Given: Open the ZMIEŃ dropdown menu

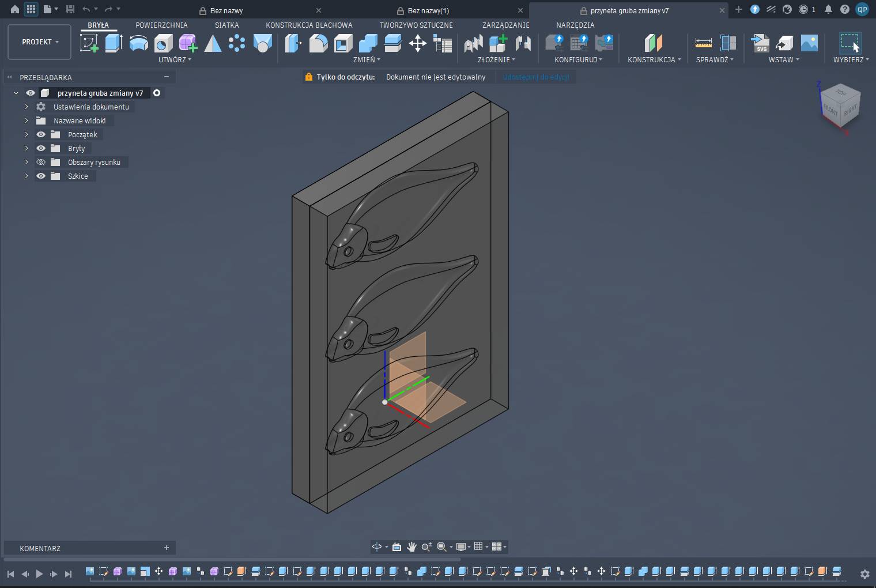Looking at the screenshot, I should pyautogui.click(x=367, y=59).
